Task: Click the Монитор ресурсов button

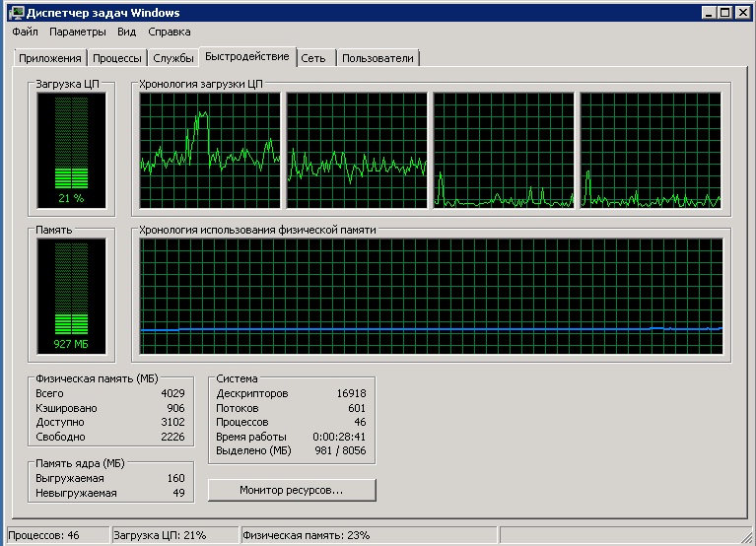Action: (292, 490)
